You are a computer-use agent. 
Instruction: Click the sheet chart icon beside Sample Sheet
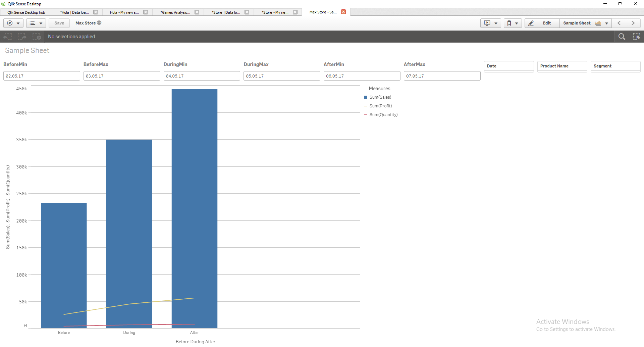(x=598, y=23)
